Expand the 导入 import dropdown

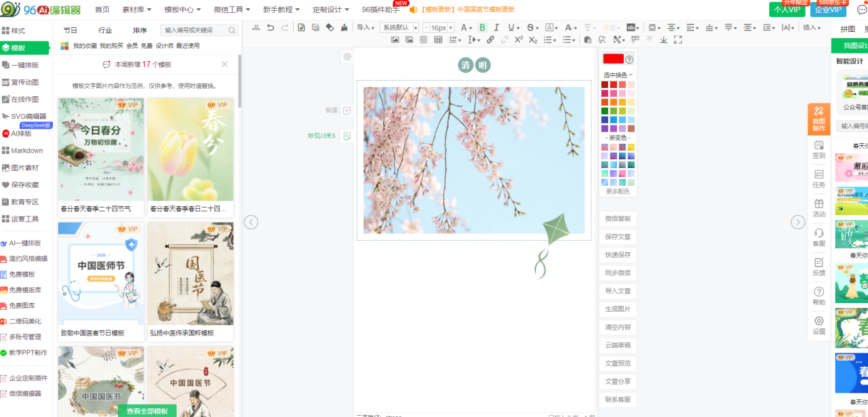pyautogui.click(x=366, y=28)
